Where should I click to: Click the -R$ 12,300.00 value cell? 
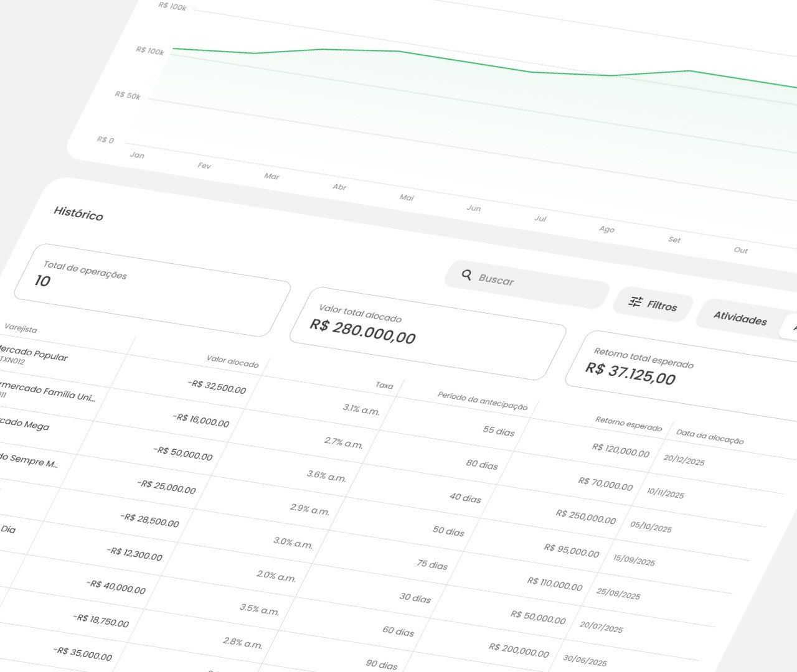(x=134, y=554)
